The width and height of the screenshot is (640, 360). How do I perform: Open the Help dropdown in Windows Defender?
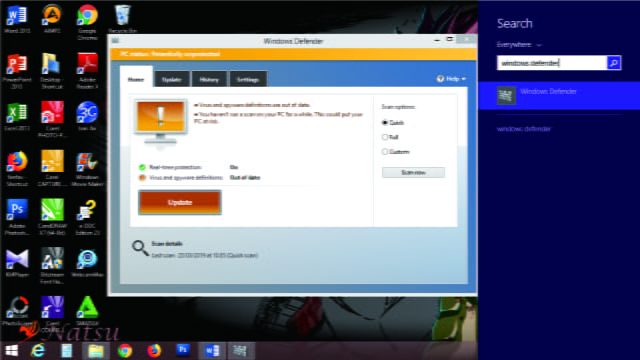click(451, 79)
